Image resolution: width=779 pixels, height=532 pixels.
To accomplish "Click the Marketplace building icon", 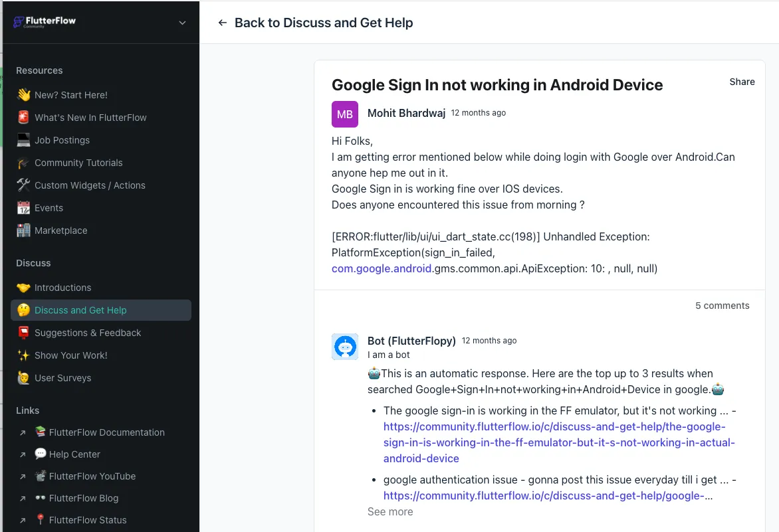I will [x=24, y=230].
